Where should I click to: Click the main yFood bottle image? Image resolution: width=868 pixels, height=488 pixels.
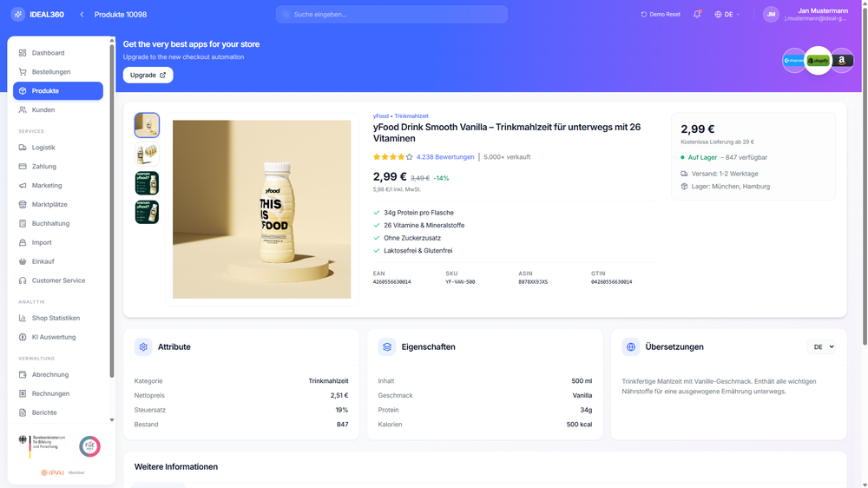pos(262,209)
